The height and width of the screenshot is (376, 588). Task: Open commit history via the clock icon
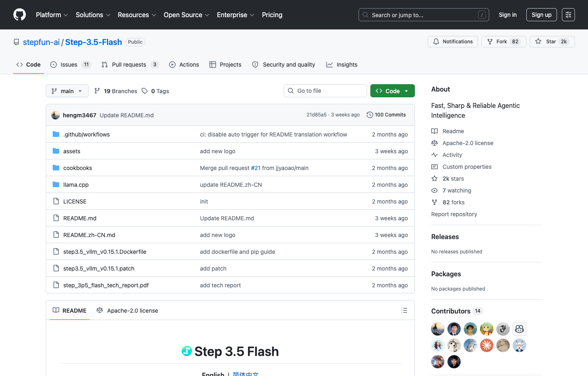point(370,115)
